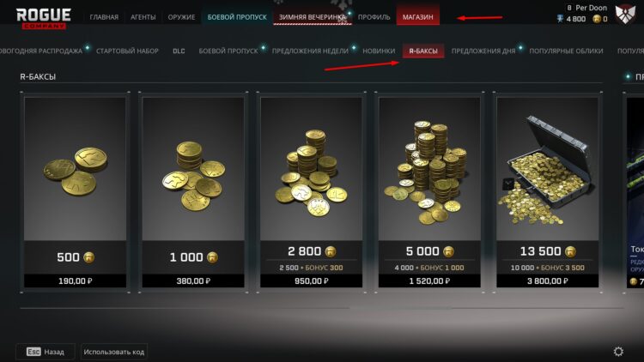Screen dimensions: 644x362
Task: Buy 5 000 pack for 1 520,00 ₽
Action: tap(429, 281)
